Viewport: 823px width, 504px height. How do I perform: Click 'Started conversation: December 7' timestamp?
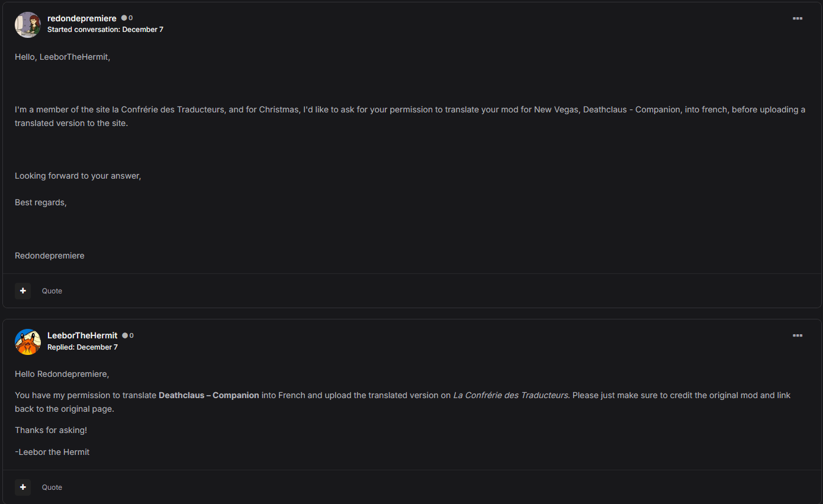click(x=105, y=30)
